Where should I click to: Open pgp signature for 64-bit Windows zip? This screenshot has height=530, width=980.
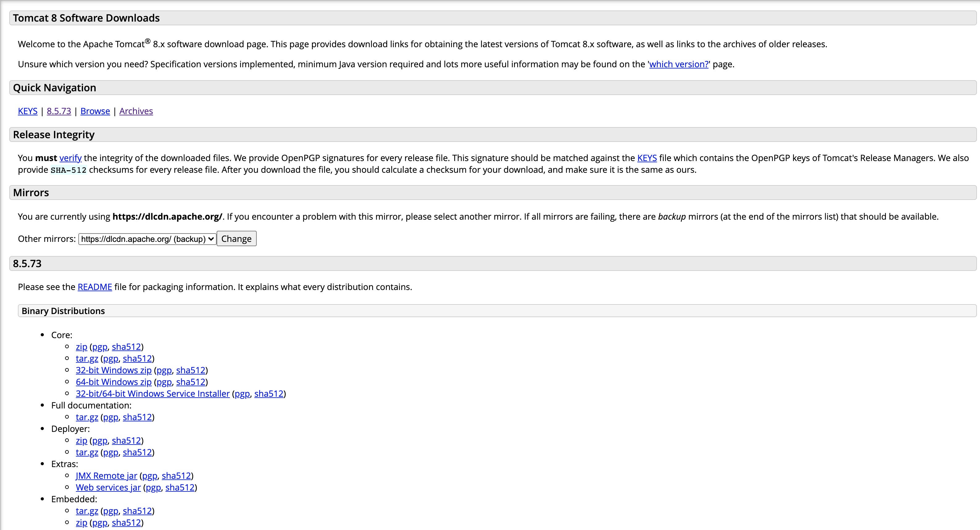(x=164, y=382)
